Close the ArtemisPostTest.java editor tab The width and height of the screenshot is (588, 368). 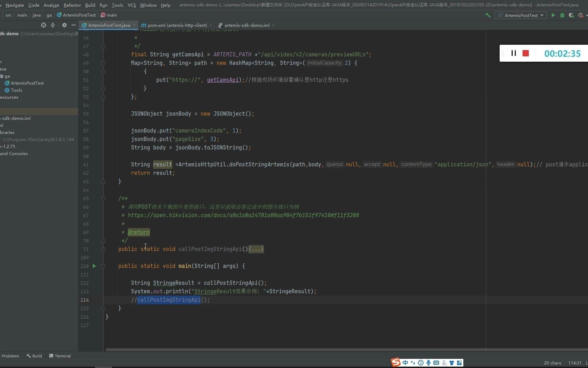coord(134,25)
